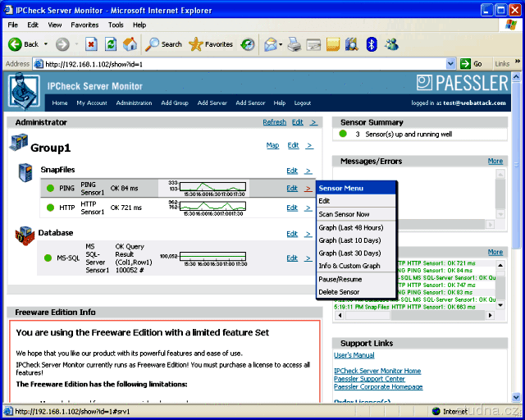The width and height of the screenshot is (525, 420).
Task: Click the PING sensor response graph
Action: [x=212, y=188]
